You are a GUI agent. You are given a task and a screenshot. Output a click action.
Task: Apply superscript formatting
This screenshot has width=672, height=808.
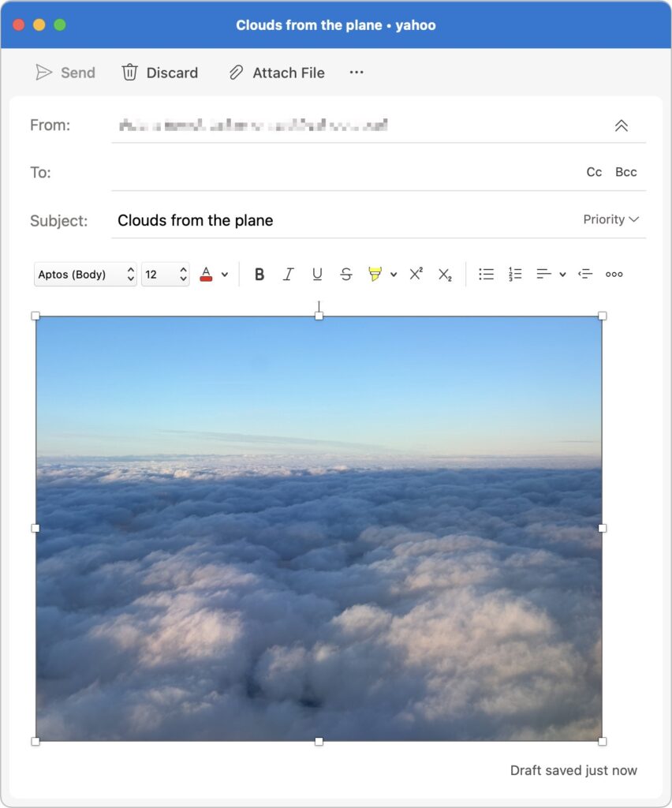point(416,275)
